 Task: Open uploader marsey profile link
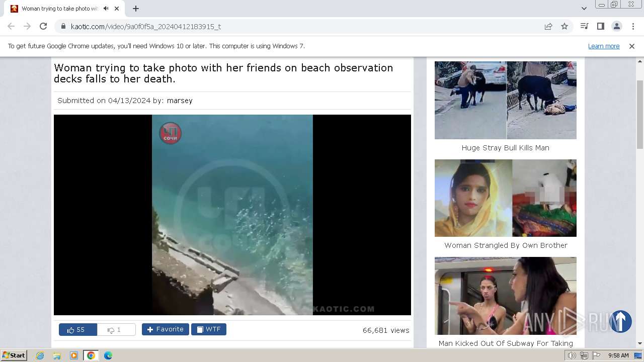pyautogui.click(x=180, y=101)
